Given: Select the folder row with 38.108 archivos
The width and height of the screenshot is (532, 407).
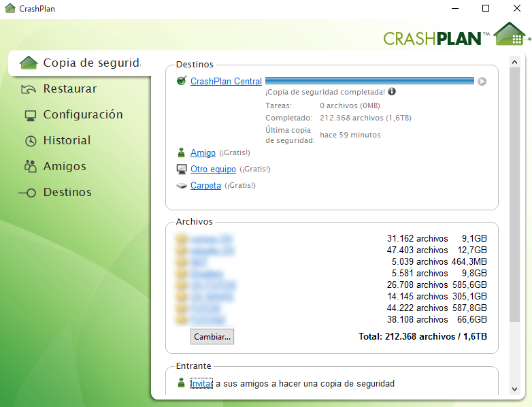Looking at the screenshot, I should 331,319.
